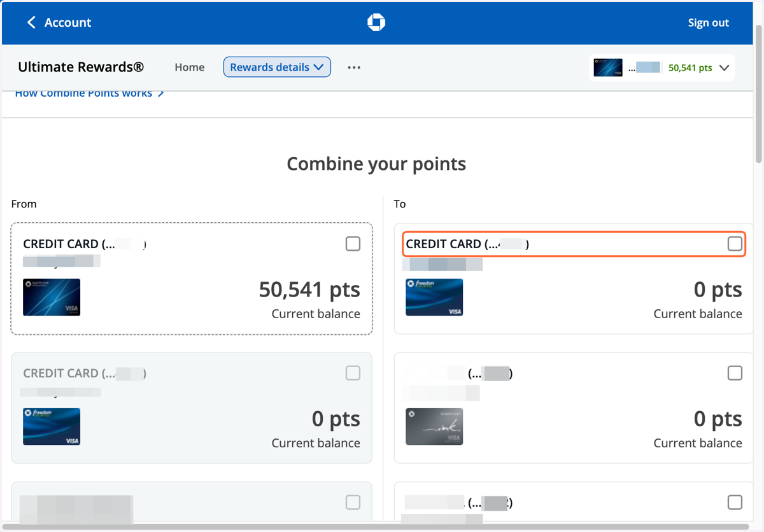The image size is (764, 532).
Task: Check the third From card checkbox at bottom
Action: point(353,502)
